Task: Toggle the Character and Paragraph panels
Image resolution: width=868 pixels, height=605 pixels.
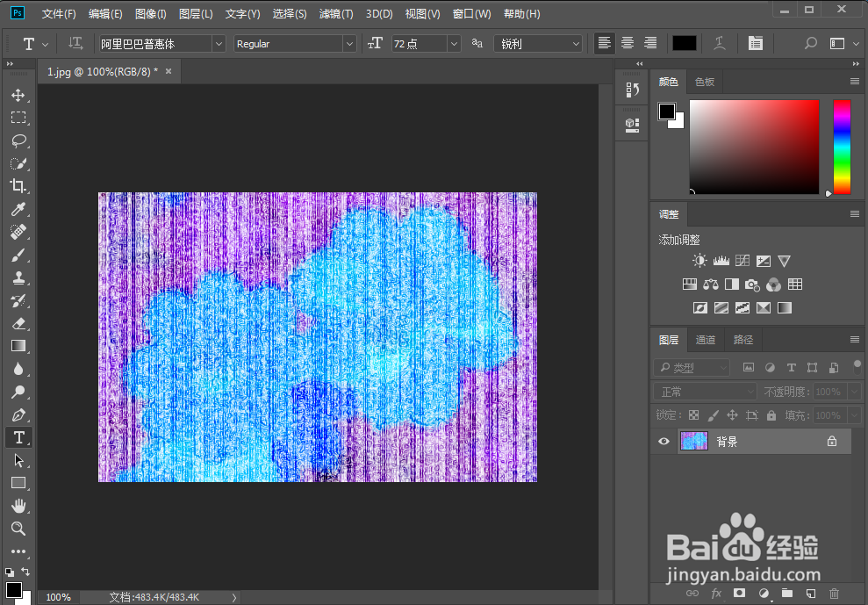Action: point(755,44)
